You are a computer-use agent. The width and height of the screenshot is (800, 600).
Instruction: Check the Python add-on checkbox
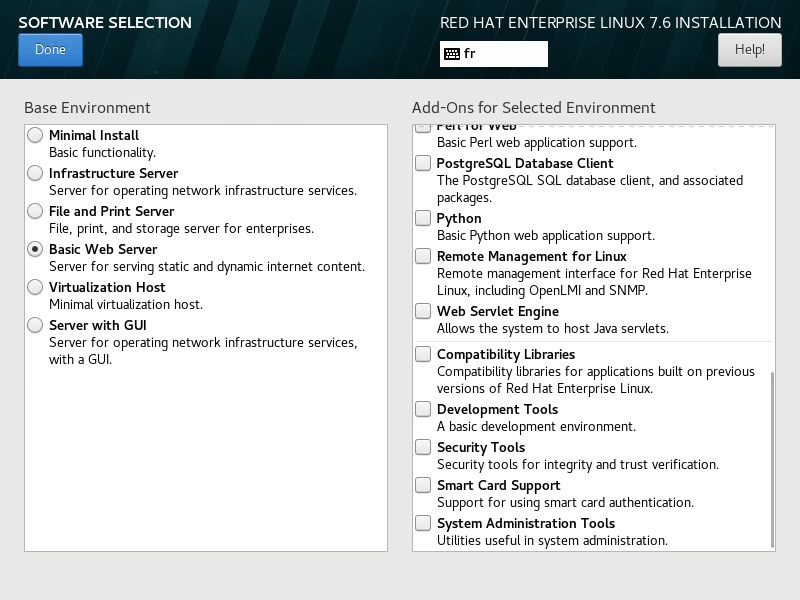click(x=422, y=218)
